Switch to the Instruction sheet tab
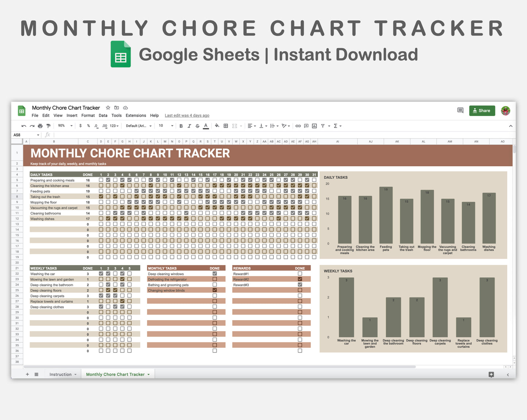 pos(61,374)
